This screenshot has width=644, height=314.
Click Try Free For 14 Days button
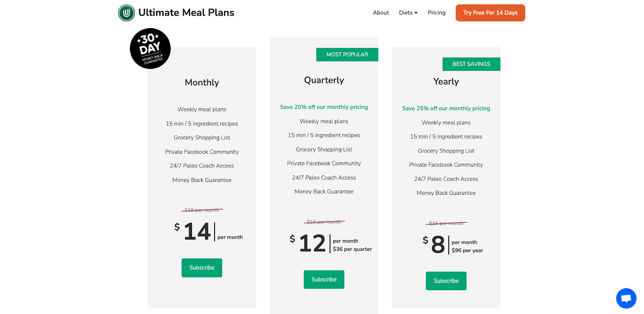point(490,13)
